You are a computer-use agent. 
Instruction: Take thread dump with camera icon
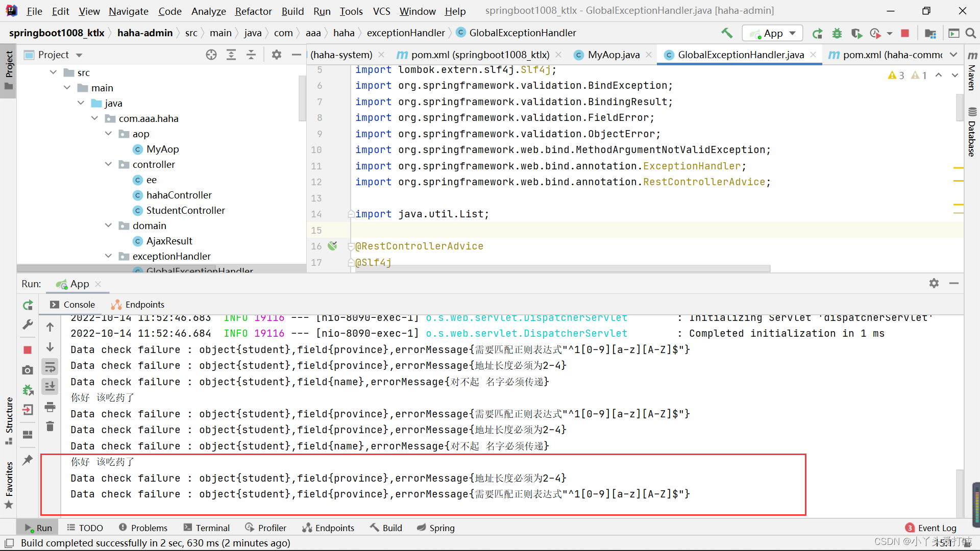click(28, 370)
